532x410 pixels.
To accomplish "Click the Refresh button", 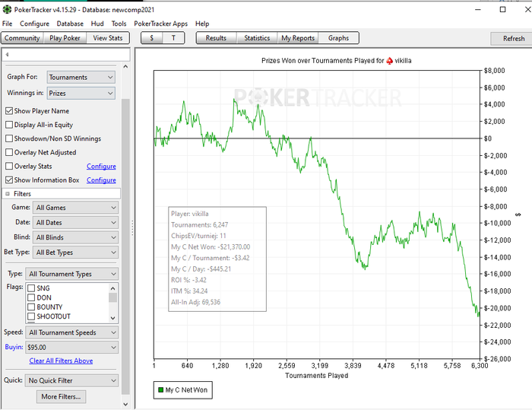I will click(x=513, y=38).
